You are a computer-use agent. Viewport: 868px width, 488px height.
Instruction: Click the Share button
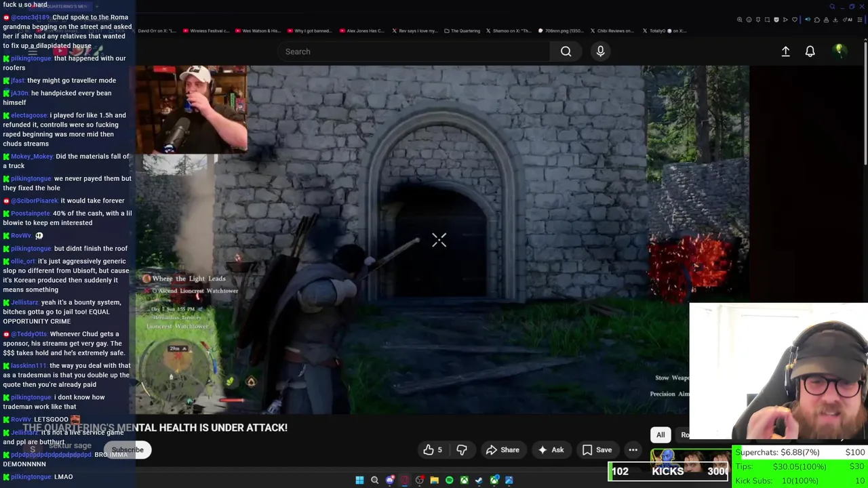tap(502, 450)
